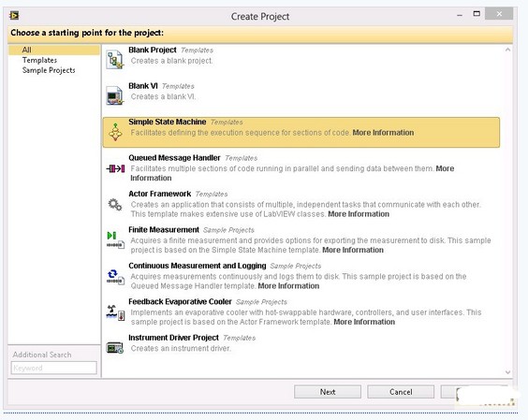Select the Queued Message Handler title
This screenshot has width=528, height=420.
point(174,158)
